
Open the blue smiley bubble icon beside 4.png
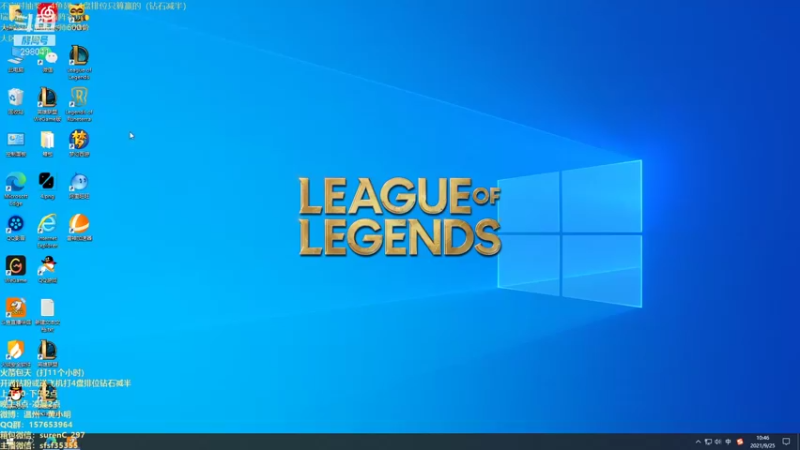tap(79, 186)
